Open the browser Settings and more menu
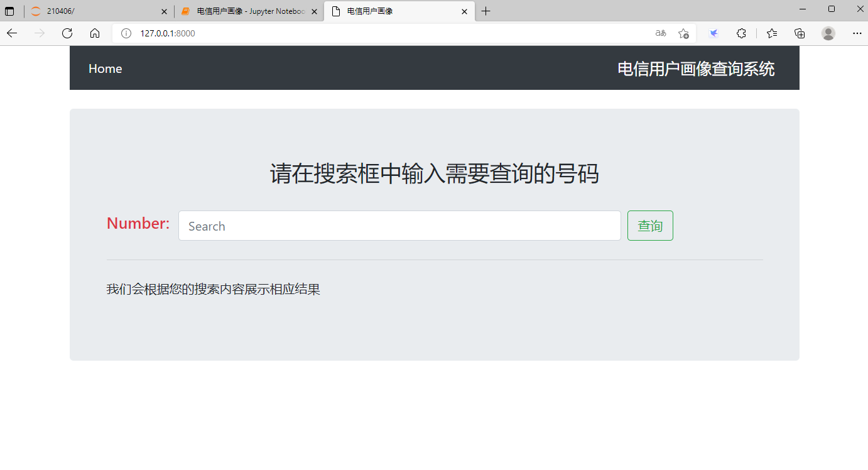Viewport: 868px width, 470px height. [x=857, y=33]
